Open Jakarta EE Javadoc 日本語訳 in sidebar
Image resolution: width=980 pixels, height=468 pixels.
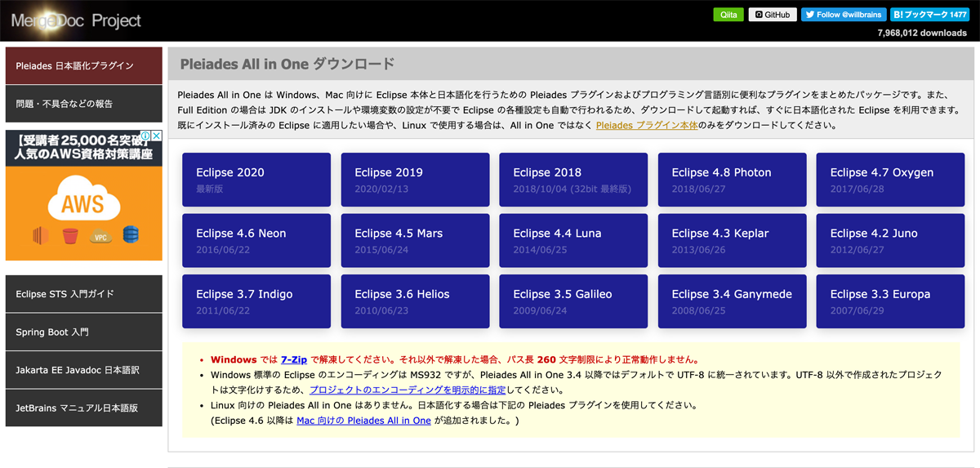(84, 370)
